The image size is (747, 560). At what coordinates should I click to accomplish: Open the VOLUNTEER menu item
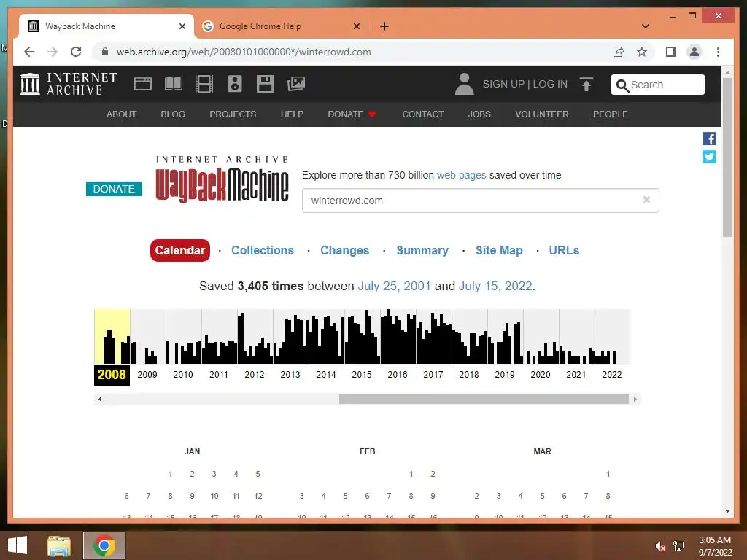(x=542, y=114)
